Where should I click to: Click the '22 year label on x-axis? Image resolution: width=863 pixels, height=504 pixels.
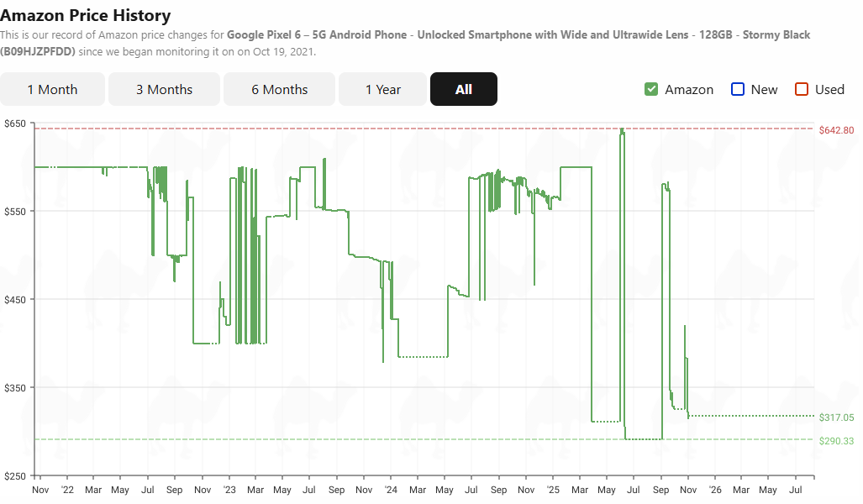[67, 490]
